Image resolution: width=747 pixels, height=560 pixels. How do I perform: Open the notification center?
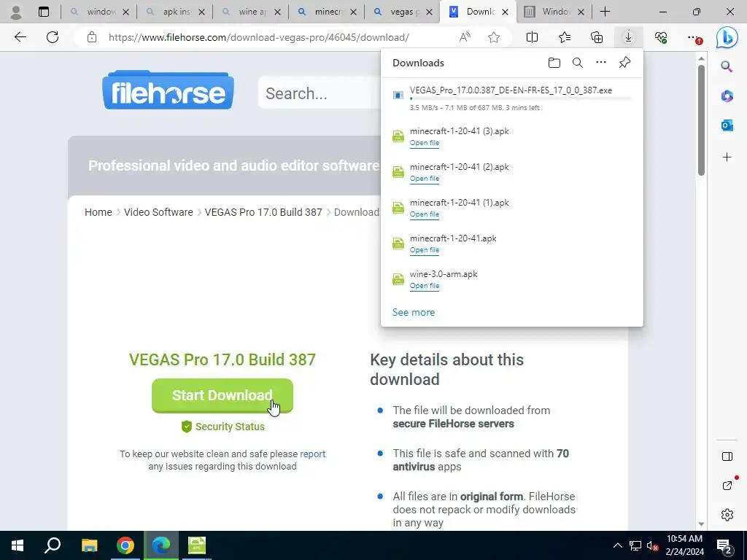(x=724, y=546)
